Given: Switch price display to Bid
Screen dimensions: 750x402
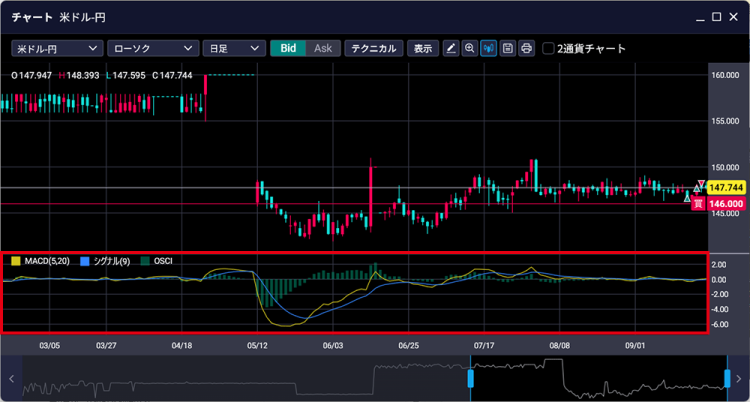Looking at the screenshot, I should click(x=288, y=48).
